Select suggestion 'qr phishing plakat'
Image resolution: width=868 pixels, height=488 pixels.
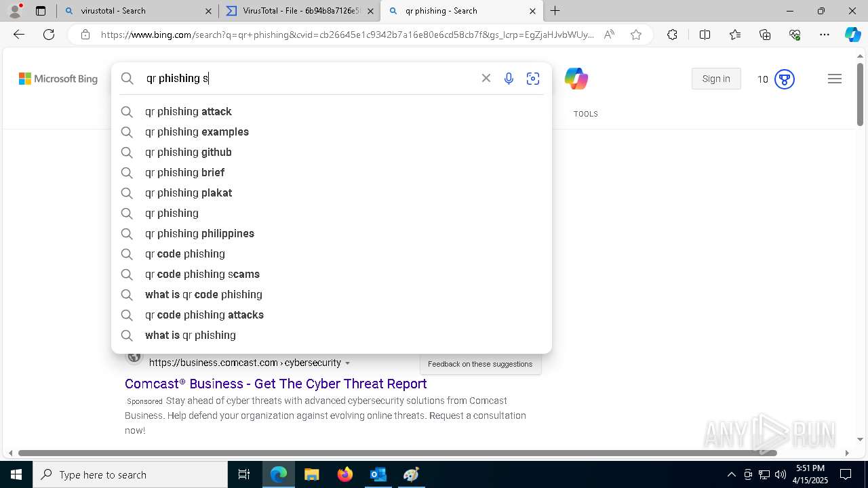coord(331,192)
